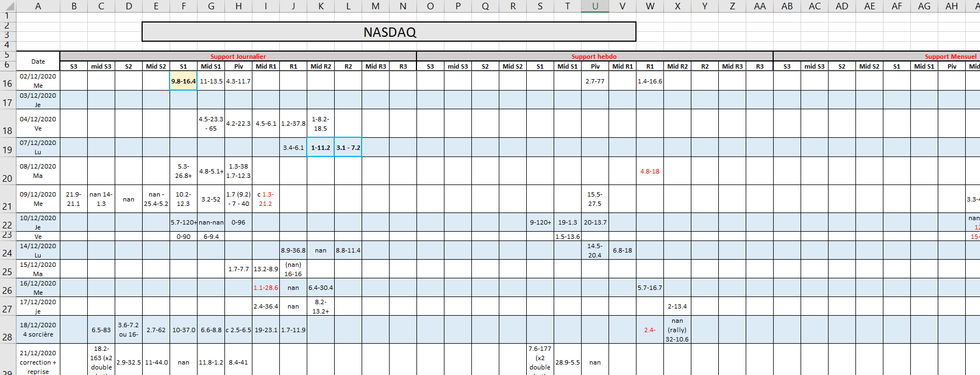Select red cell value 4.8-18
Image resolution: width=980 pixels, height=375 pixels.
pyautogui.click(x=650, y=171)
